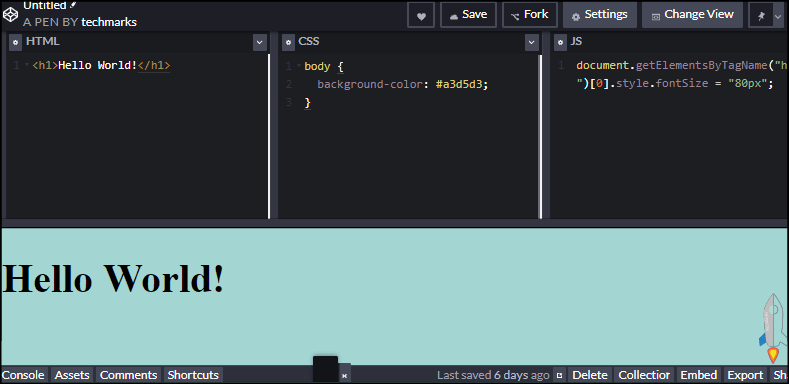Show keyboard Shortcuts
This screenshot has width=789, height=384.
[193, 375]
